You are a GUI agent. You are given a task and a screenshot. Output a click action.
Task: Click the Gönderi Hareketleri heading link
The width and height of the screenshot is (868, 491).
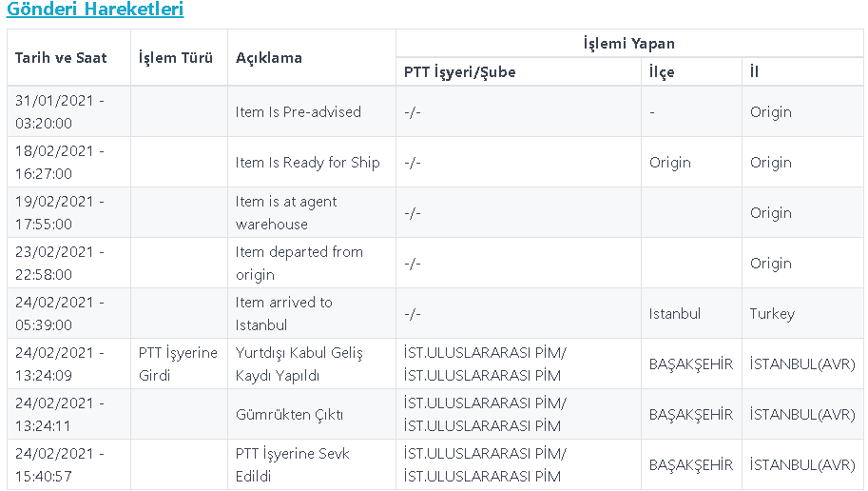point(94,10)
